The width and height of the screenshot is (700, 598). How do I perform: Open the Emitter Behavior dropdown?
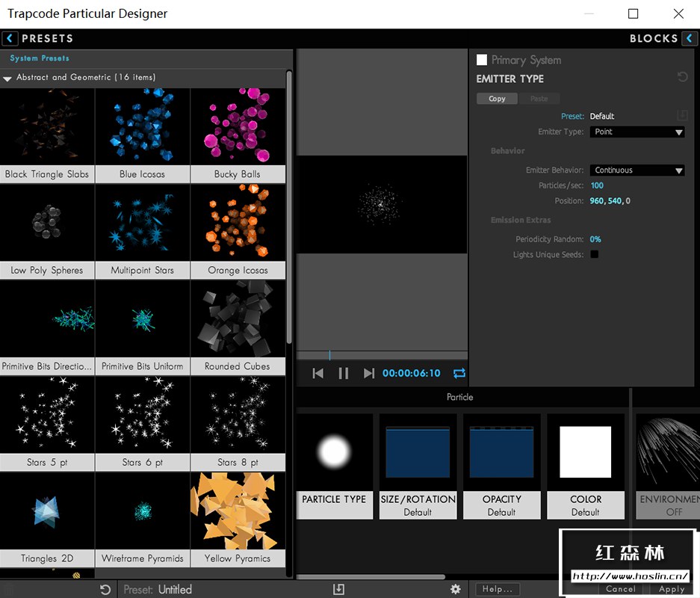636,170
